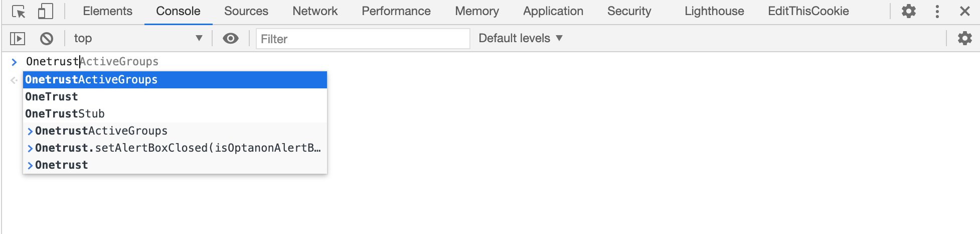Open DevTools settings gear

[x=908, y=11]
